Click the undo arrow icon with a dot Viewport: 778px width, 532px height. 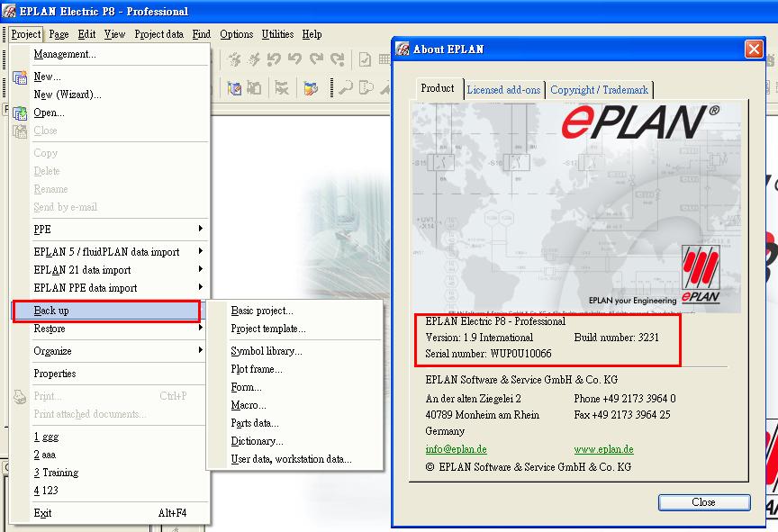pyautogui.click(x=274, y=59)
